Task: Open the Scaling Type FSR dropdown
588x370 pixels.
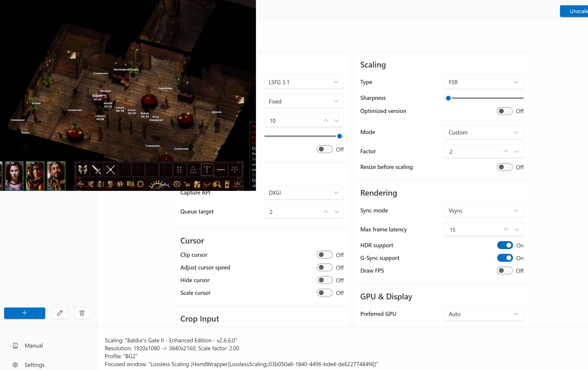Action: (x=484, y=82)
